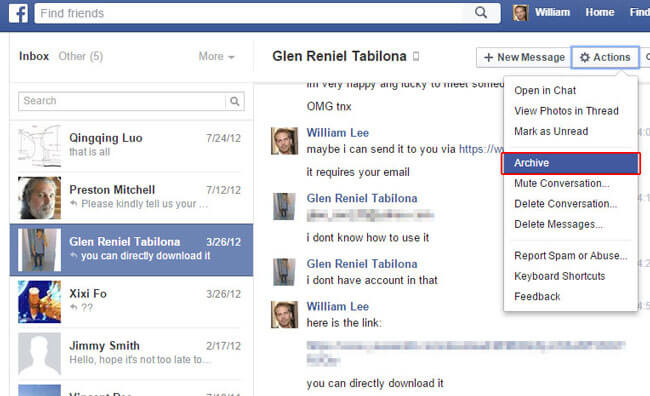Open the Qingqing Luo conversation

131,146
